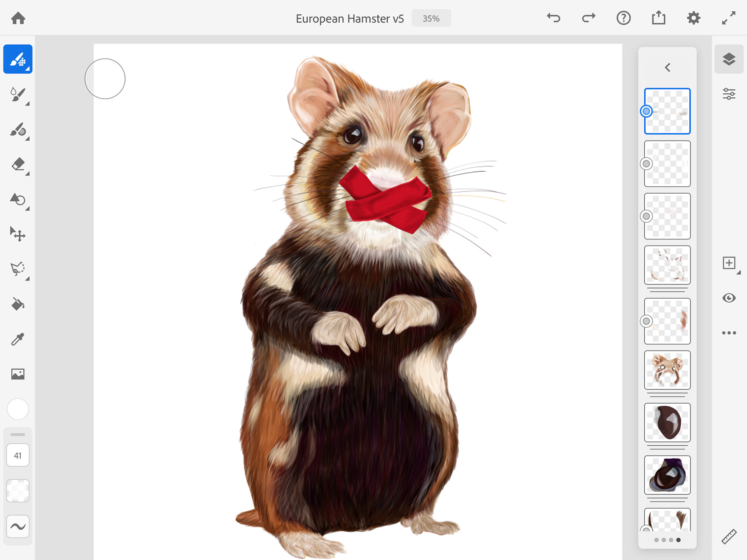Image resolution: width=747 pixels, height=560 pixels.
Task: Toggle layer visibility eye icon
Action: (x=729, y=298)
